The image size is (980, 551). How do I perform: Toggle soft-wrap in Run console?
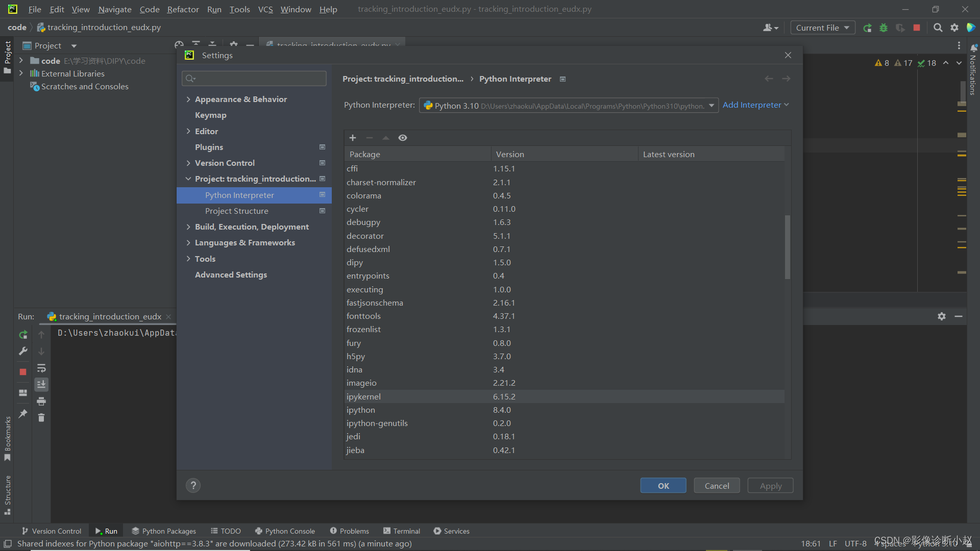point(41,368)
